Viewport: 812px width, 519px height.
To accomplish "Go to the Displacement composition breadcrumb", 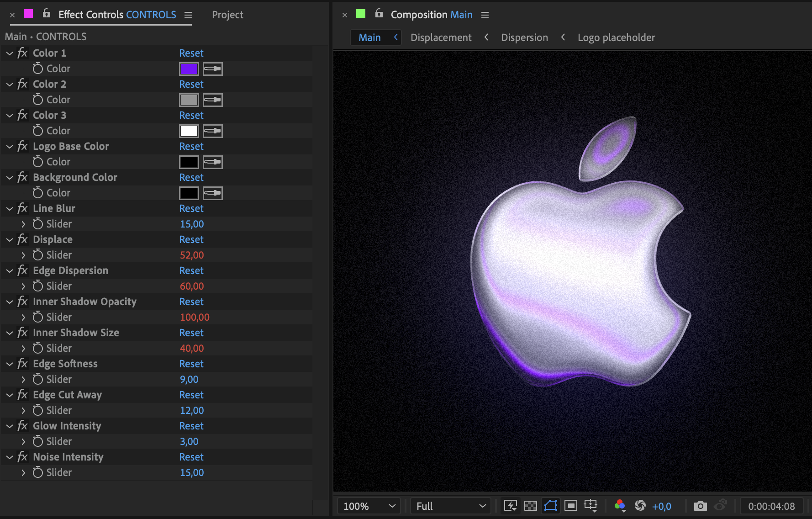I will tap(441, 37).
